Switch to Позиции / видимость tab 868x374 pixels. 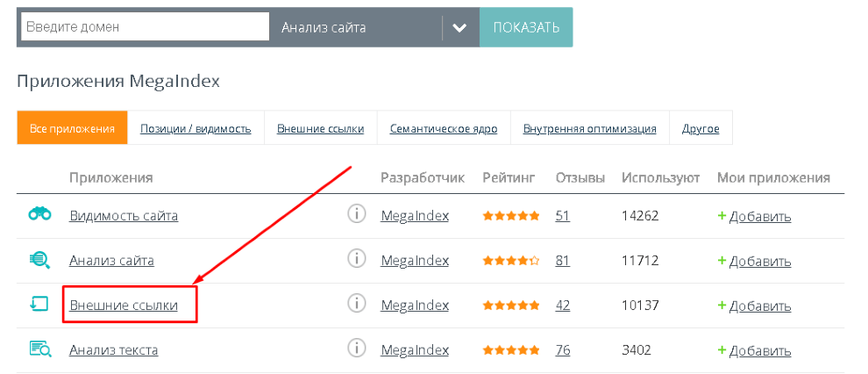click(196, 129)
